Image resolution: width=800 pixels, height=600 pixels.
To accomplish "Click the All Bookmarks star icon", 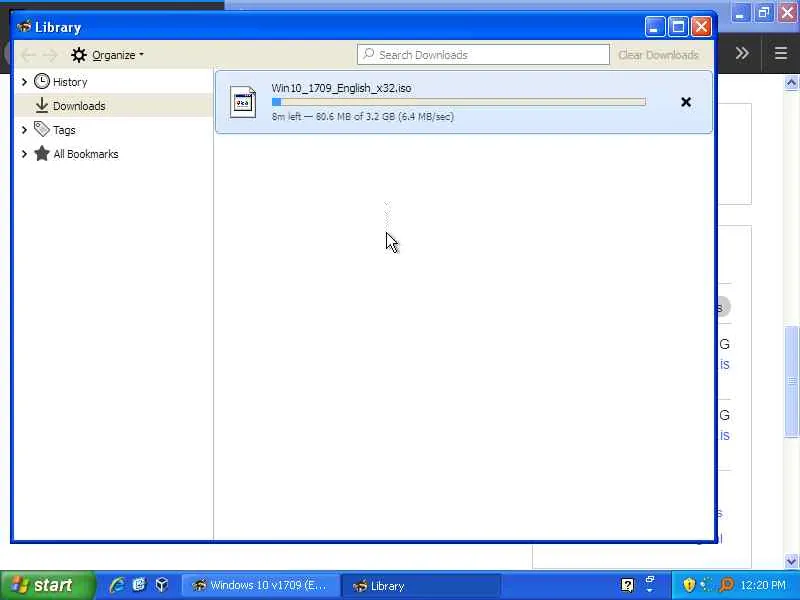I will pos(42,153).
